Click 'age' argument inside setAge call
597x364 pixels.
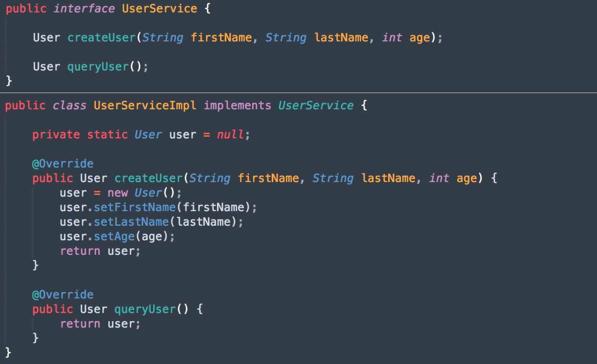point(152,237)
